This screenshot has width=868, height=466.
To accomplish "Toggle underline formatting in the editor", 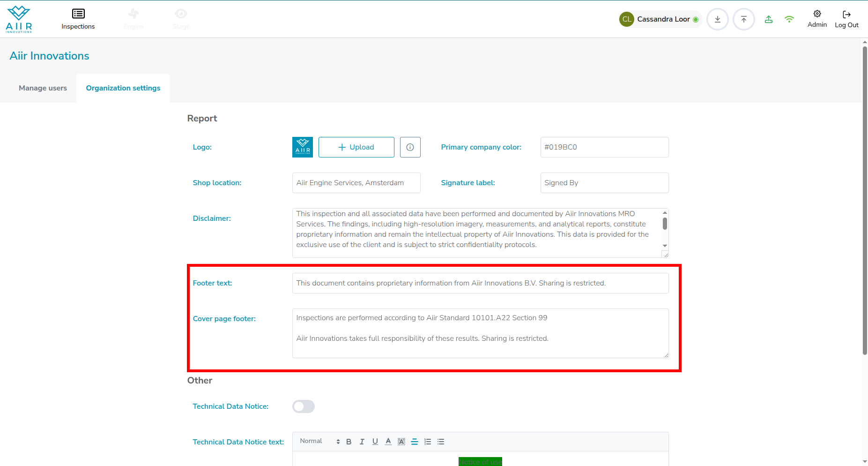I will click(375, 442).
